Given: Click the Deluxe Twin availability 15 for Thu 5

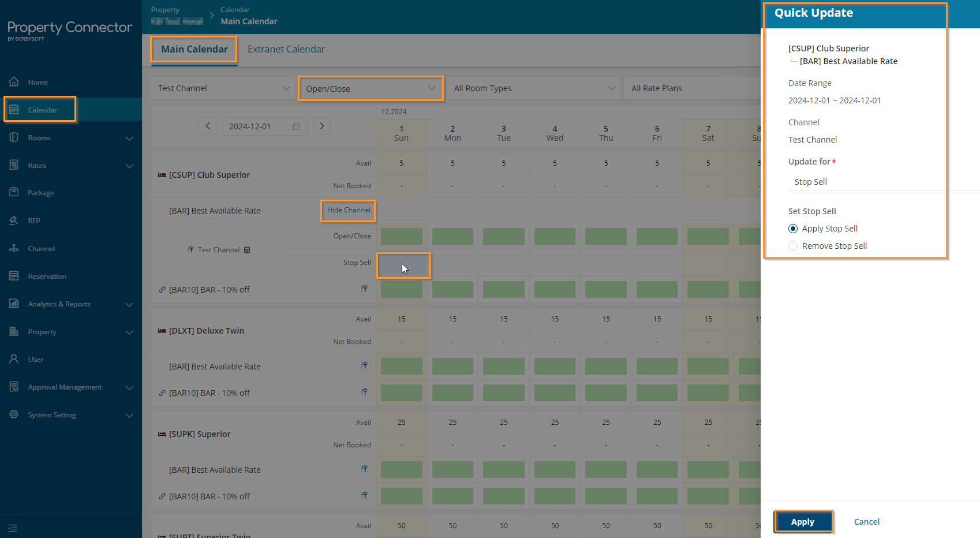Looking at the screenshot, I should pyautogui.click(x=606, y=319).
